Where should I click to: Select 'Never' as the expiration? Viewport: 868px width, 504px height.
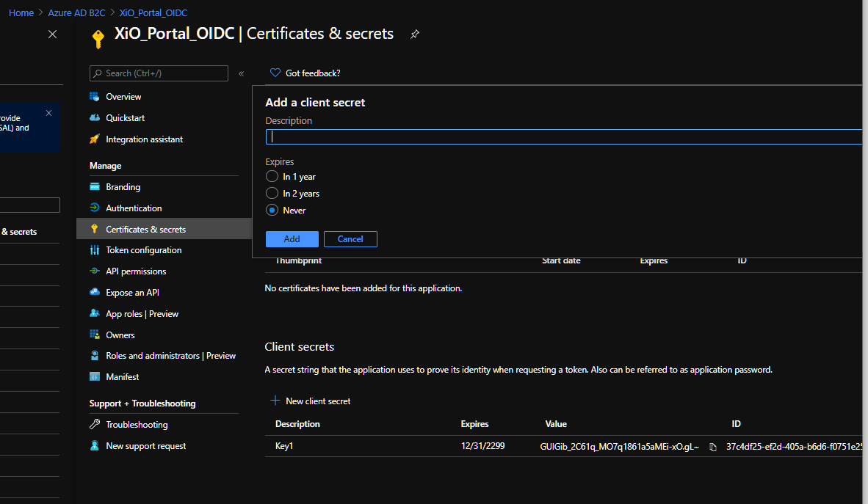(271, 210)
